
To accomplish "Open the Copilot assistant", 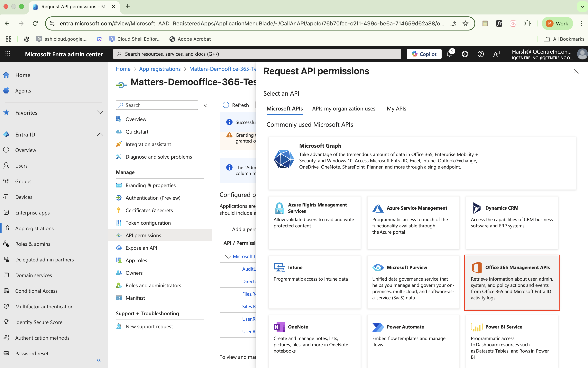I will click(424, 54).
